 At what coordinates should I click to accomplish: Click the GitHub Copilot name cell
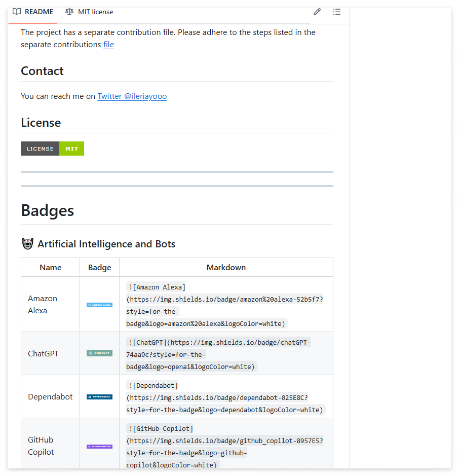pyautogui.click(x=50, y=443)
